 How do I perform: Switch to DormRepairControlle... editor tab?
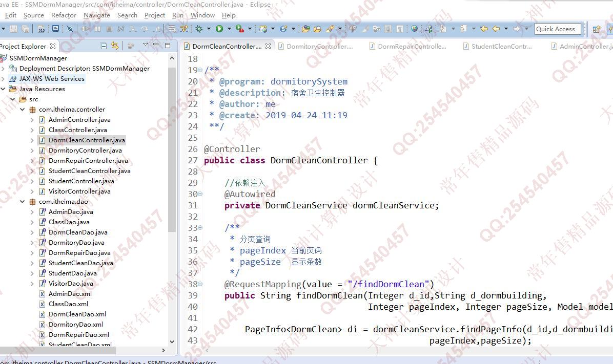tap(408, 46)
